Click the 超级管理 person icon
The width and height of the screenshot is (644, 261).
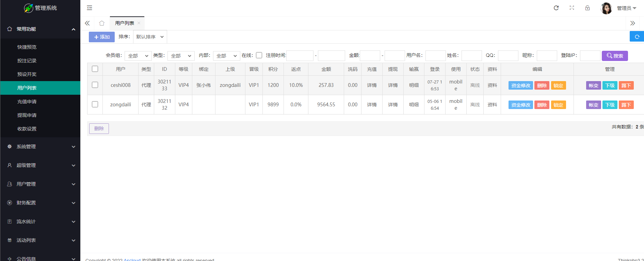pos(10,165)
